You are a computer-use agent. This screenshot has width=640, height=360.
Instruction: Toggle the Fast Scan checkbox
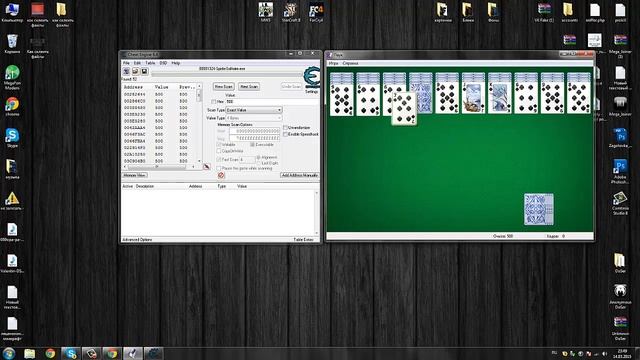(219, 160)
